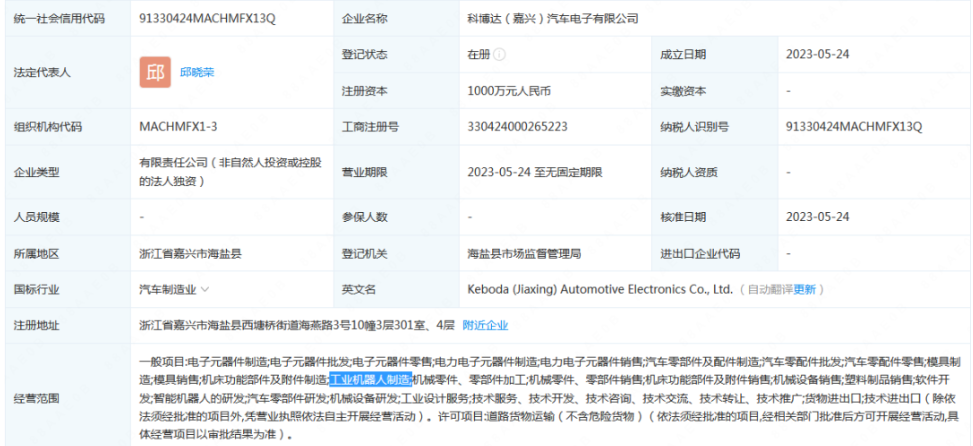Click the 更新 link beside English name

pos(805,289)
